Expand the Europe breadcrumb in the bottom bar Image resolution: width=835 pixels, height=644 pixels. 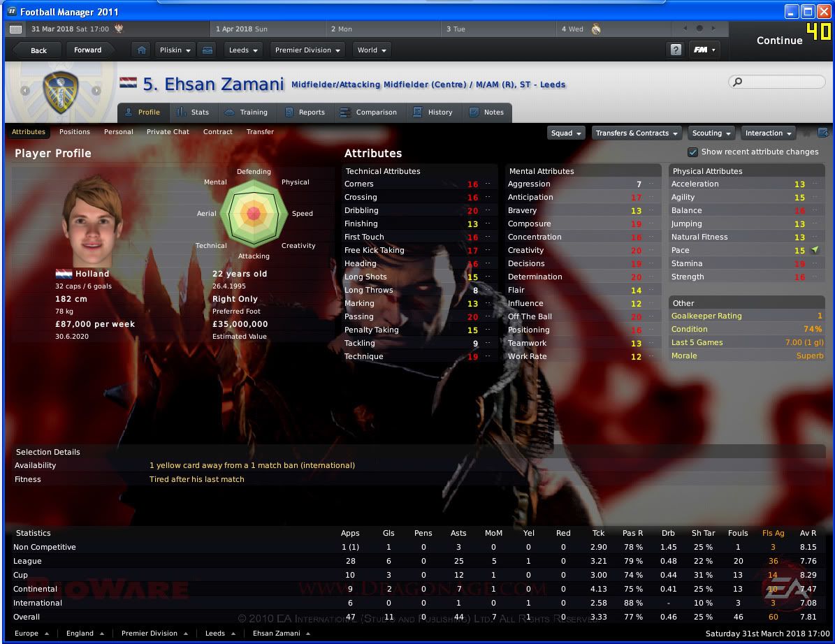click(x=32, y=634)
